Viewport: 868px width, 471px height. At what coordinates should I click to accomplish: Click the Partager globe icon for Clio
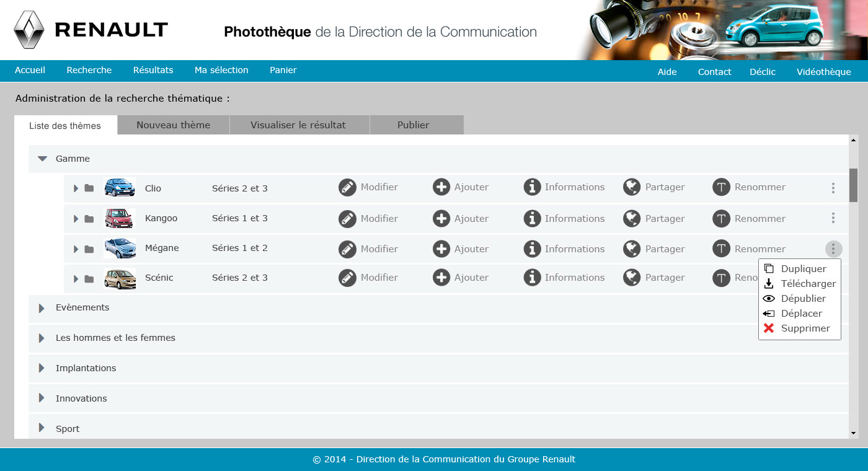click(632, 187)
